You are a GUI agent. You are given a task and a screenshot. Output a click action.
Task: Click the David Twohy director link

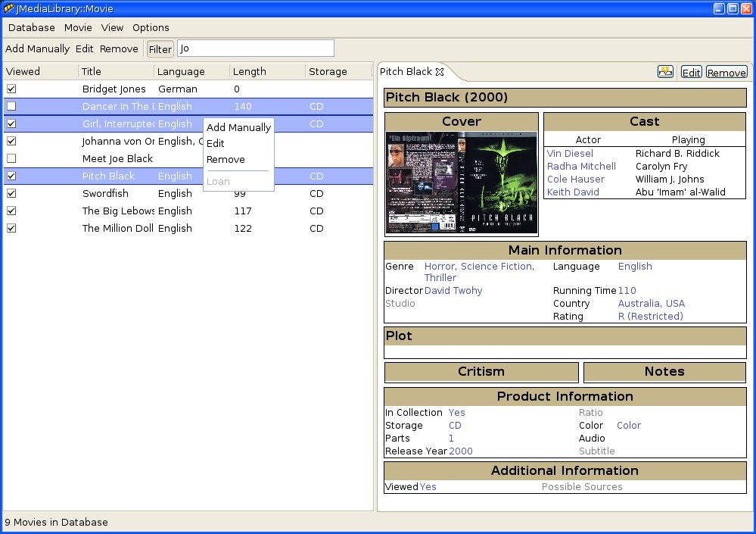click(453, 291)
